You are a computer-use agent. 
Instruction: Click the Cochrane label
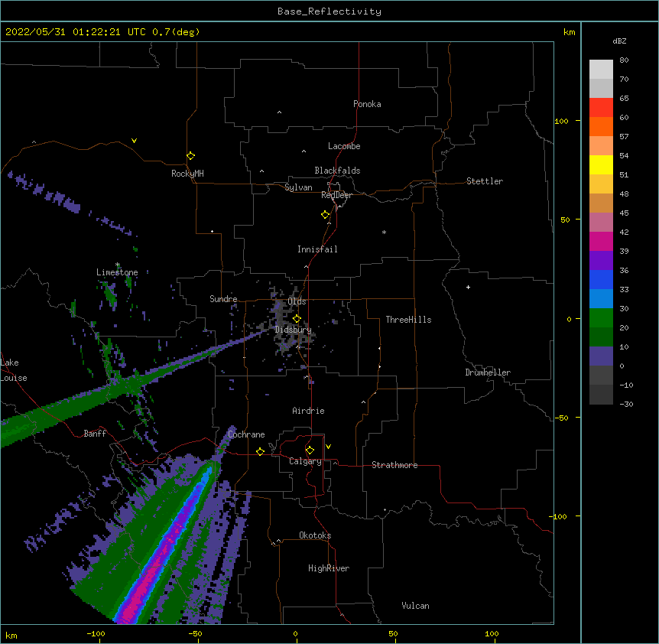point(246,434)
